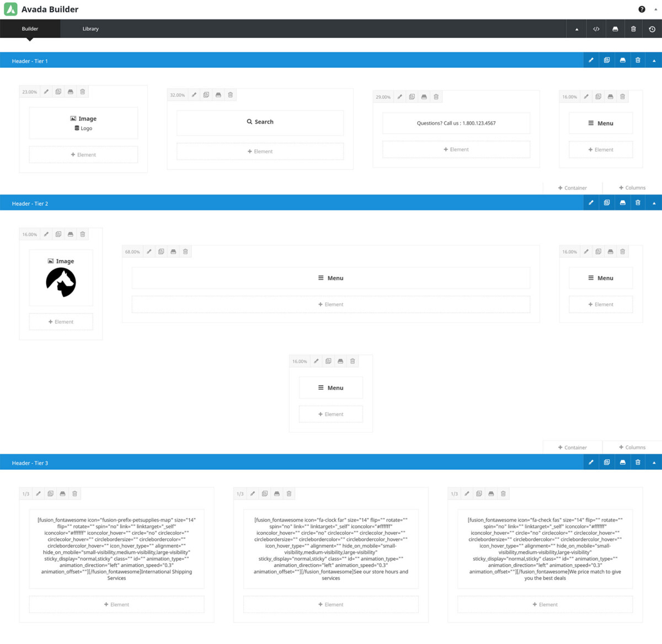Image resolution: width=662 pixels, height=644 pixels.
Task: Clone the Header - Tier 2 container
Action: coord(606,202)
